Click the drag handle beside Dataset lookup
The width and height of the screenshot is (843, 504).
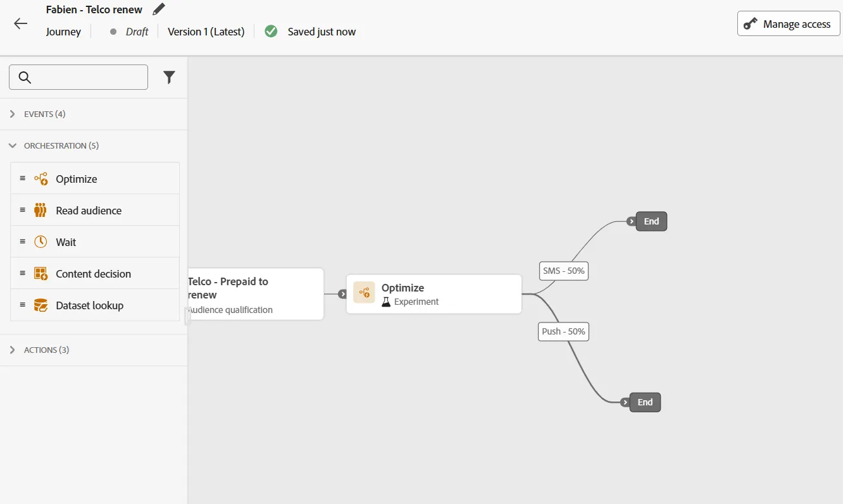tap(23, 305)
